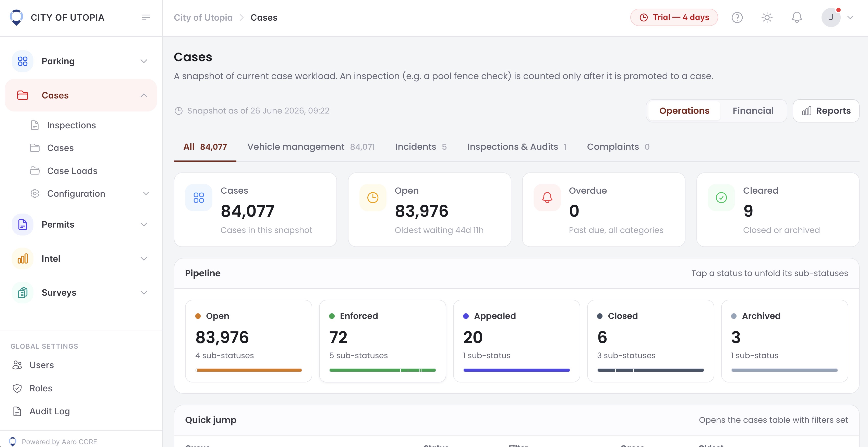Image resolution: width=868 pixels, height=447 pixels.
Task: Click the snapshot clock icon
Action: point(179,111)
